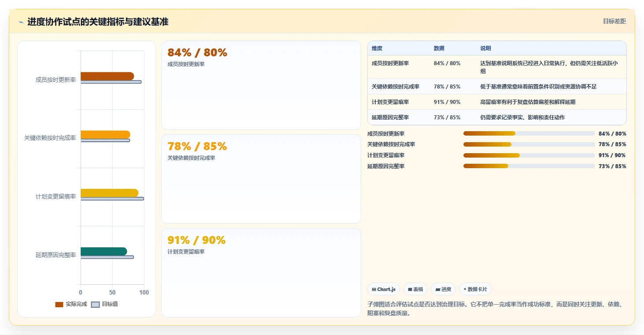Click the 进度协作试点的关键指标与建议基准 title
The image size is (644, 335).
pyautogui.click(x=98, y=22)
